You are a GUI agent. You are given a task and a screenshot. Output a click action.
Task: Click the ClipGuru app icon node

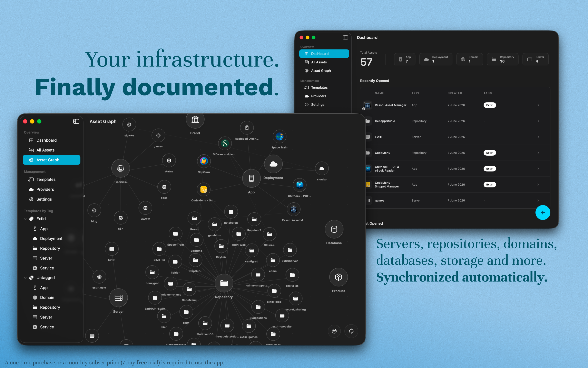click(x=204, y=161)
